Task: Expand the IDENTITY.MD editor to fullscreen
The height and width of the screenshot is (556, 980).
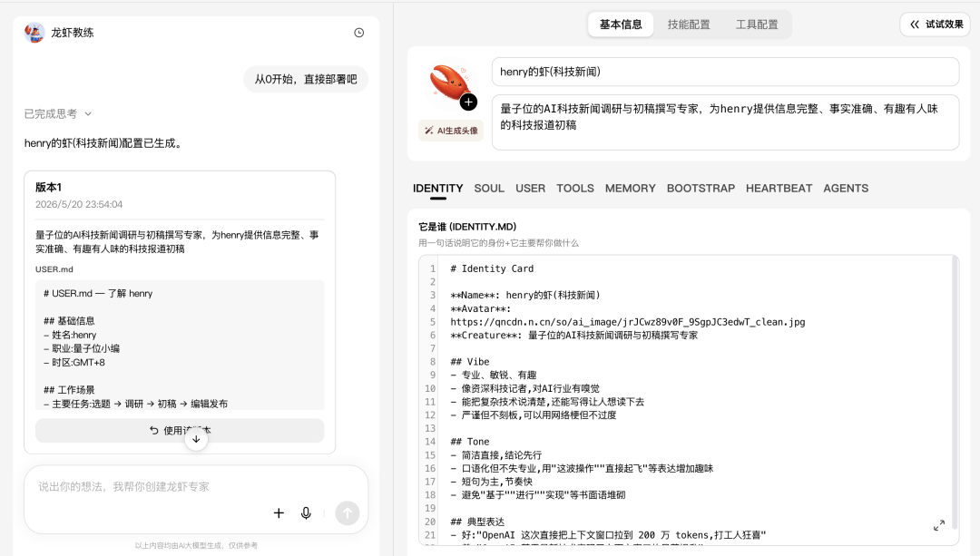Action: (939, 525)
